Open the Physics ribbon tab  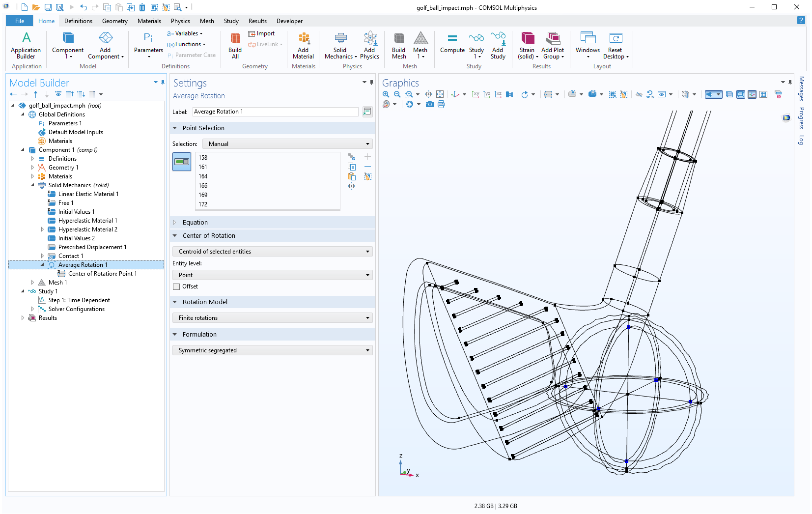[x=180, y=21]
